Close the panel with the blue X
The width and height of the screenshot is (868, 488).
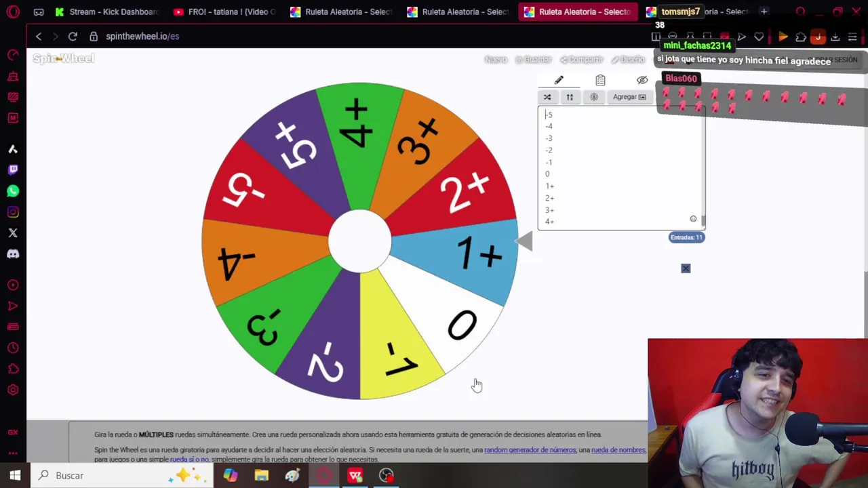(686, 268)
